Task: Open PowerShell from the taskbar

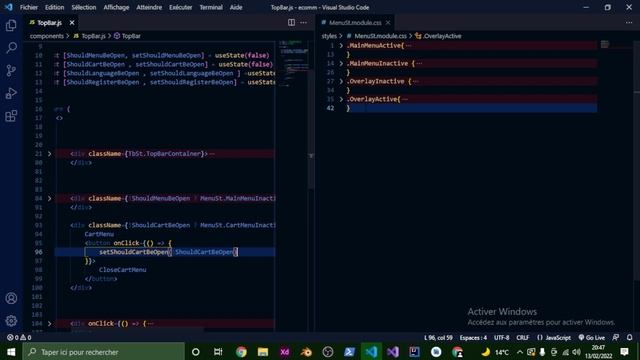Action: 349,352
